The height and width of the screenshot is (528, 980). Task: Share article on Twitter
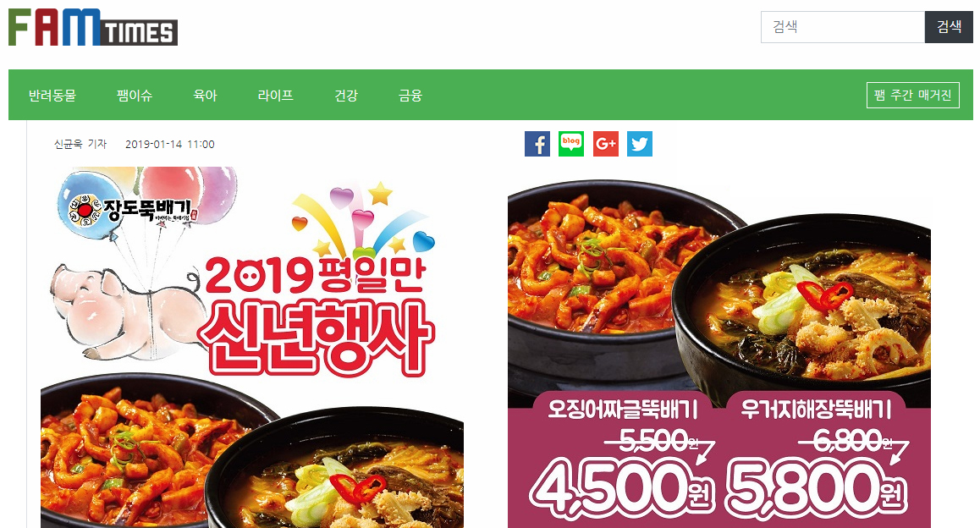[x=640, y=144]
